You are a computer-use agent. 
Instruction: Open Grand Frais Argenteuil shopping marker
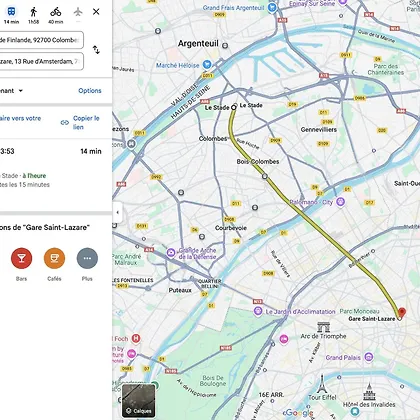click(272, 8)
